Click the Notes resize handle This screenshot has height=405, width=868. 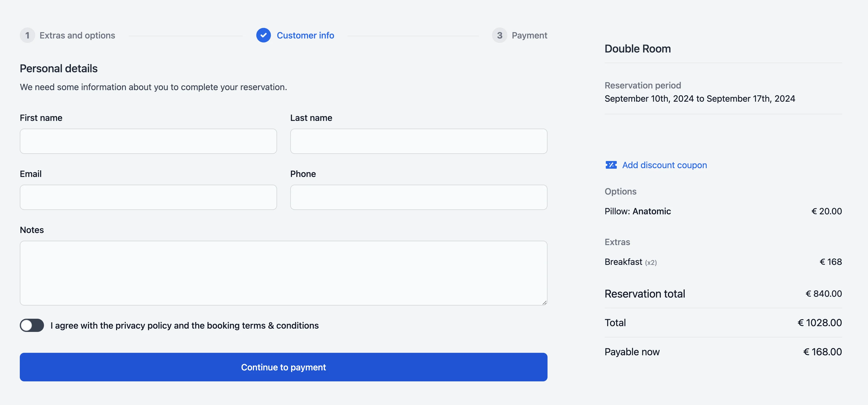click(x=544, y=303)
